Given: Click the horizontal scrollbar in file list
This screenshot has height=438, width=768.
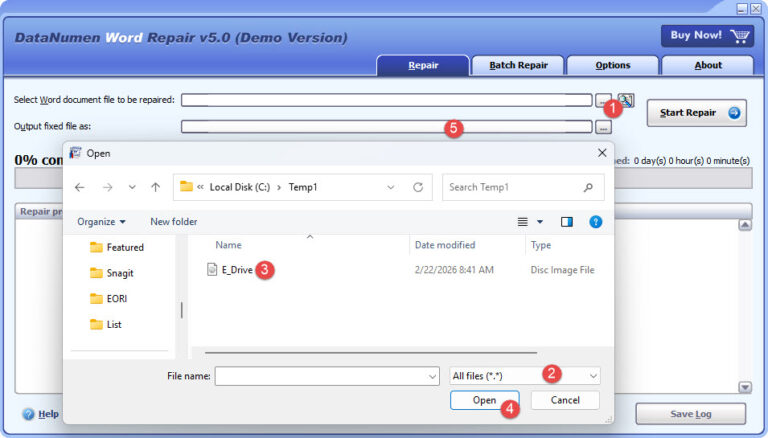Looking at the screenshot, I should [x=371, y=352].
